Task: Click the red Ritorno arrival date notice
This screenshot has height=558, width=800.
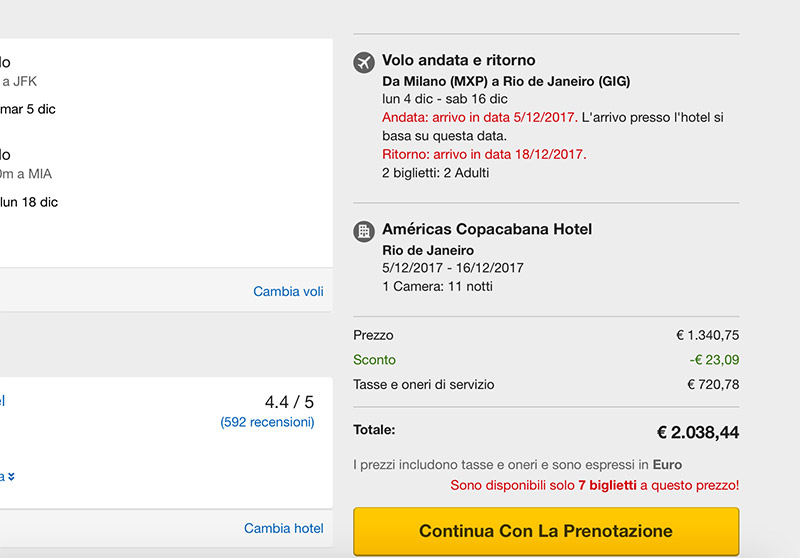Action: (484, 155)
